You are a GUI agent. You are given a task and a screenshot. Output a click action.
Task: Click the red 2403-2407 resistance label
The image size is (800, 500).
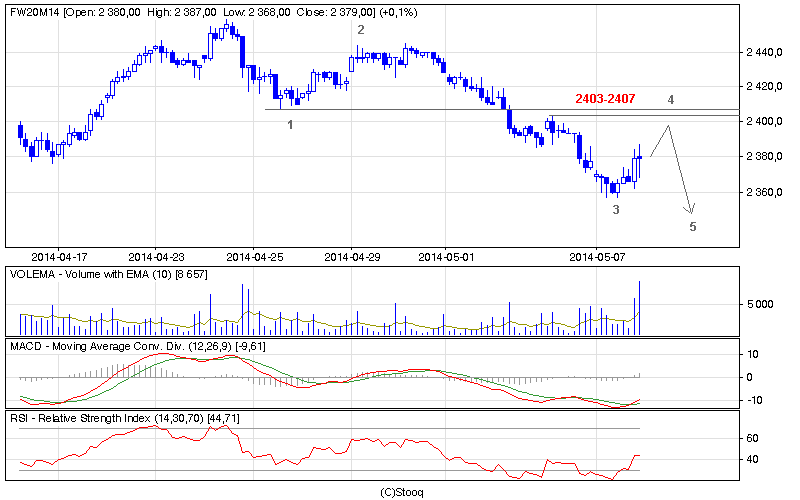tap(605, 98)
